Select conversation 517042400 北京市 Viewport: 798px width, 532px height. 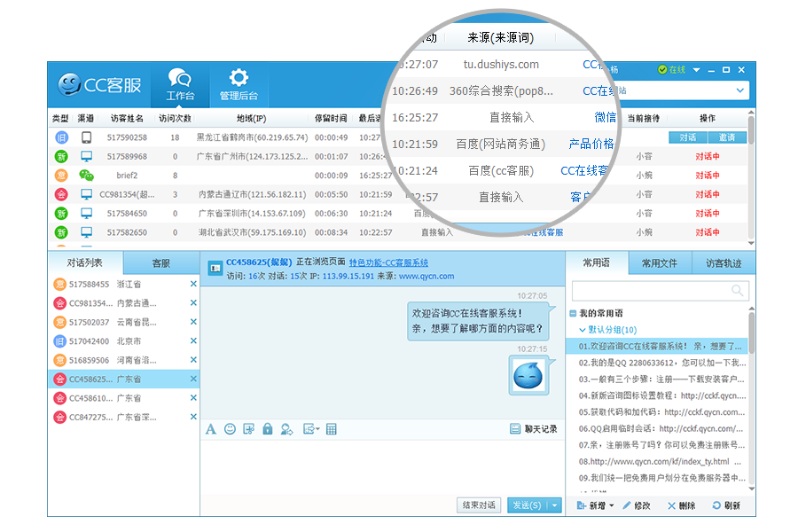tap(123, 341)
